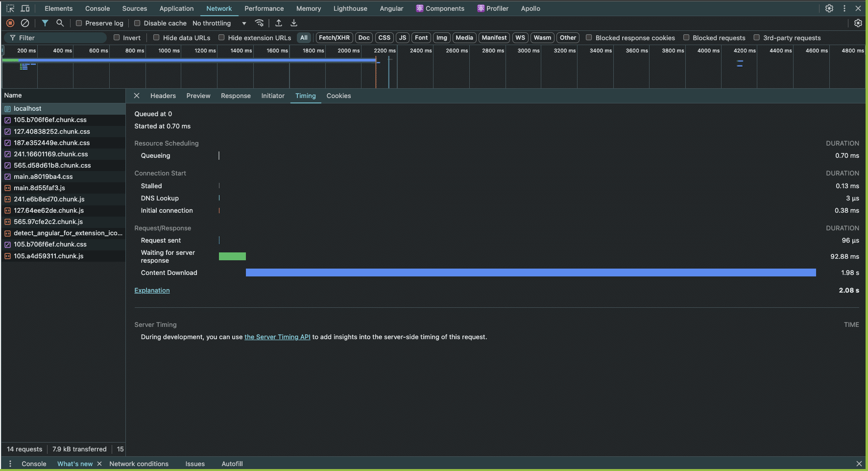Open DevTools three-dot customize menu

(844, 8)
